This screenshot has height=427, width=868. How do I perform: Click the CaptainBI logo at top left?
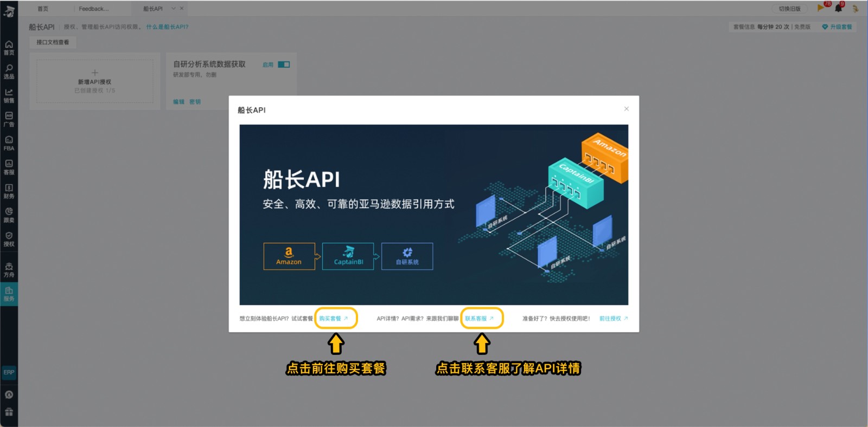coord(9,10)
